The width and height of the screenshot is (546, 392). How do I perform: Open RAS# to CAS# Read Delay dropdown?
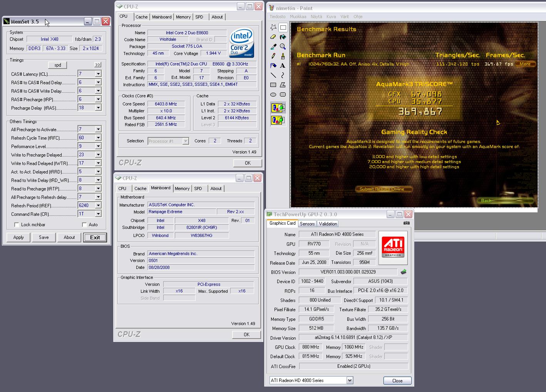pyautogui.click(x=98, y=82)
